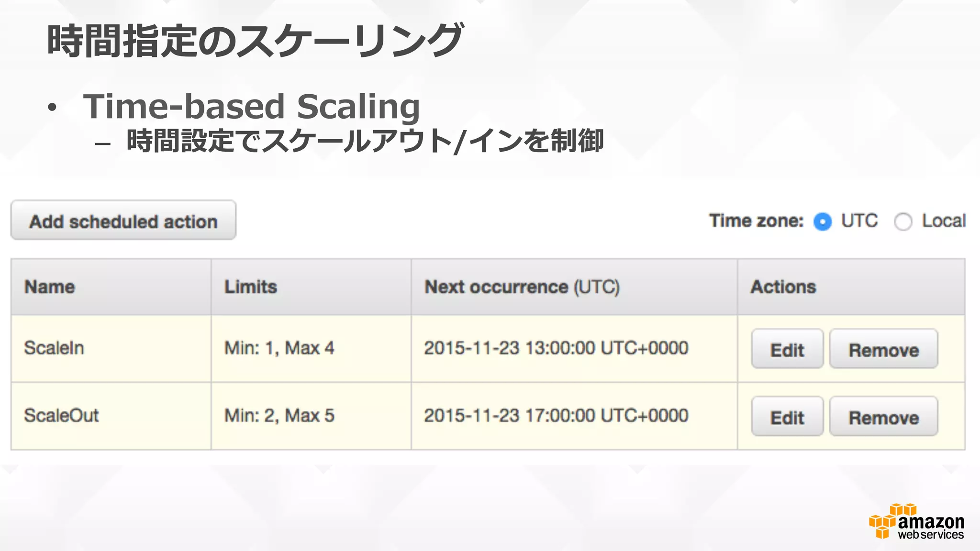Remove the ScaleIn scheduled action
This screenshot has height=551, width=980.
coord(883,349)
